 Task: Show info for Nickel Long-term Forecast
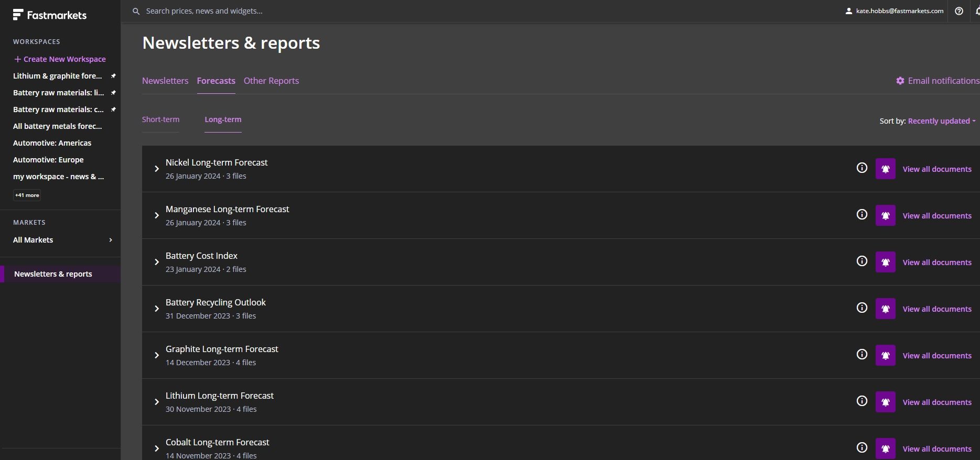862,168
